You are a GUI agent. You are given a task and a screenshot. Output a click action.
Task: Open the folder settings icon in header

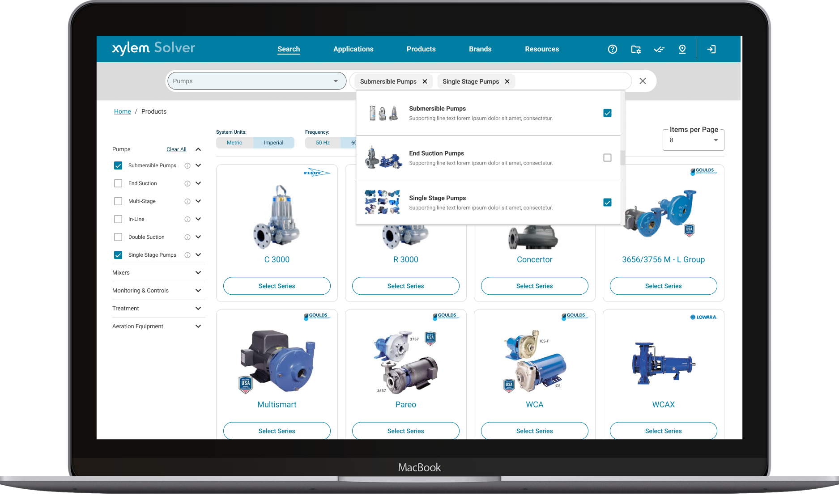[x=635, y=49]
